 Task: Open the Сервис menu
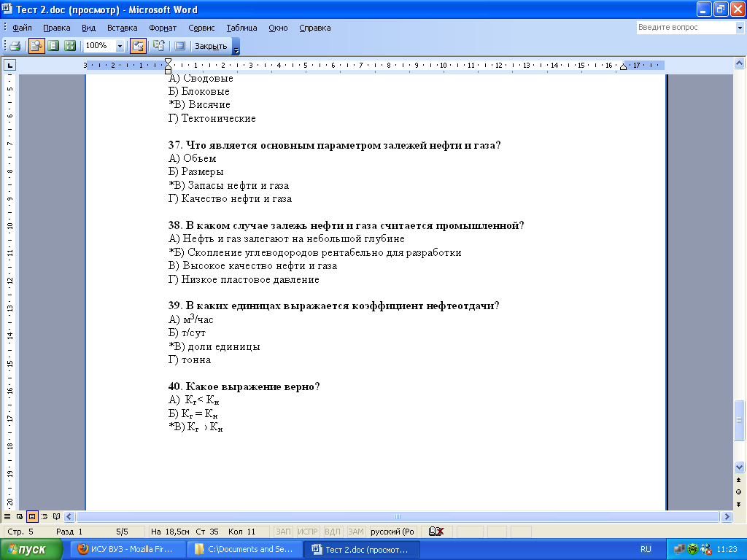201,28
